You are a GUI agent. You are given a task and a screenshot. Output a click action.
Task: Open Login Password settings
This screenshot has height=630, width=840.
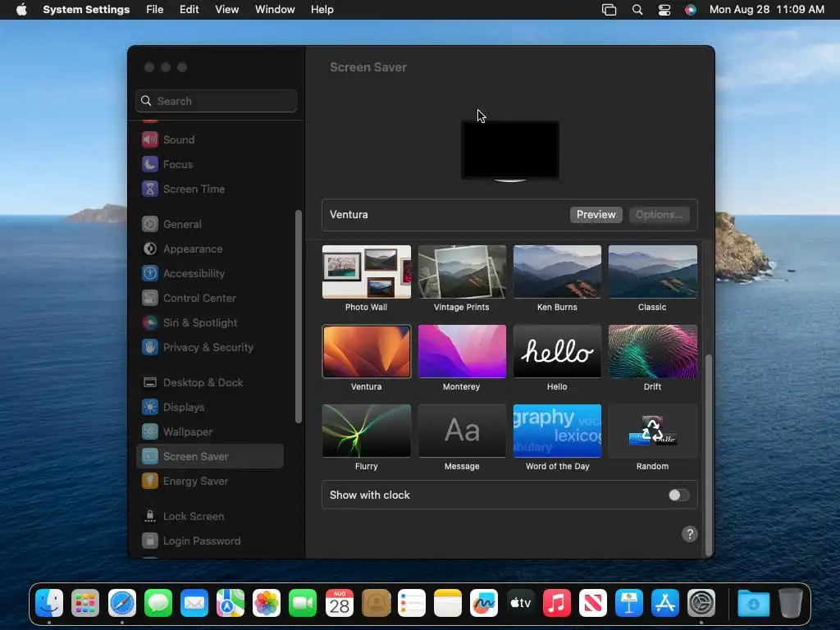click(209, 541)
